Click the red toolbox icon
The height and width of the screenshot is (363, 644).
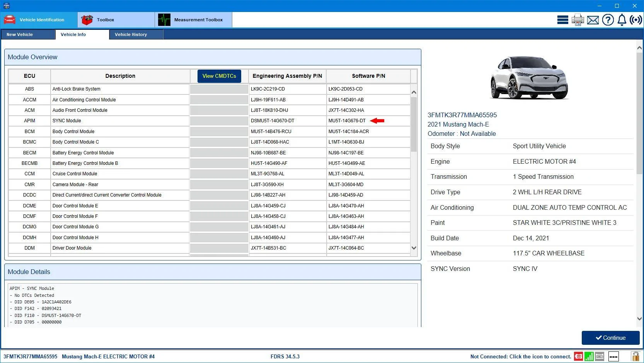coord(87,20)
